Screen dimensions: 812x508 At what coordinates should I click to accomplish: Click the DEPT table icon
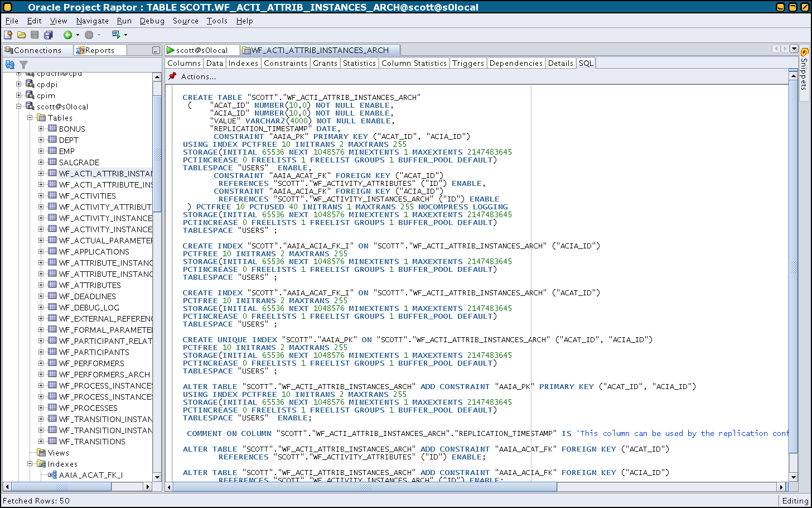pos(52,140)
